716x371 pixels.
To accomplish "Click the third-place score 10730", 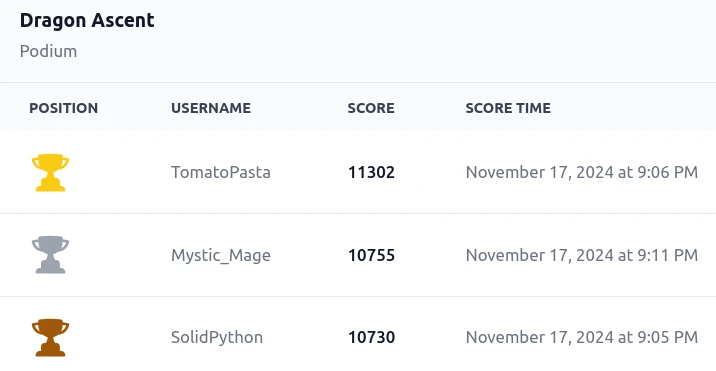I will (x=371, y=337).
